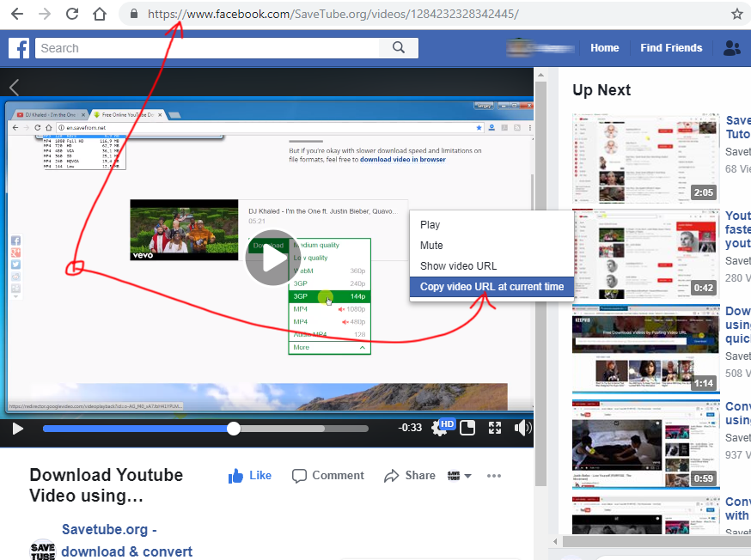Screen dimensions: 751x560
Task: Like the video
Action: 250,475
